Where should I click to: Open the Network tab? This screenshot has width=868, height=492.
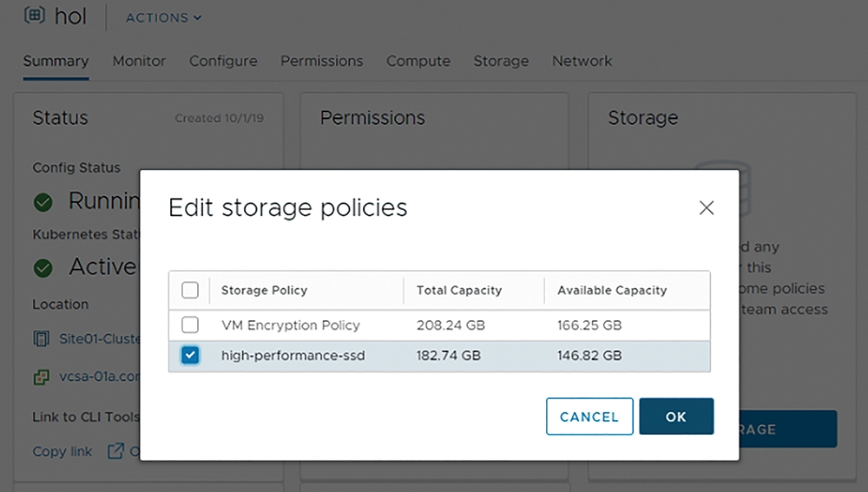coord(582,61)
